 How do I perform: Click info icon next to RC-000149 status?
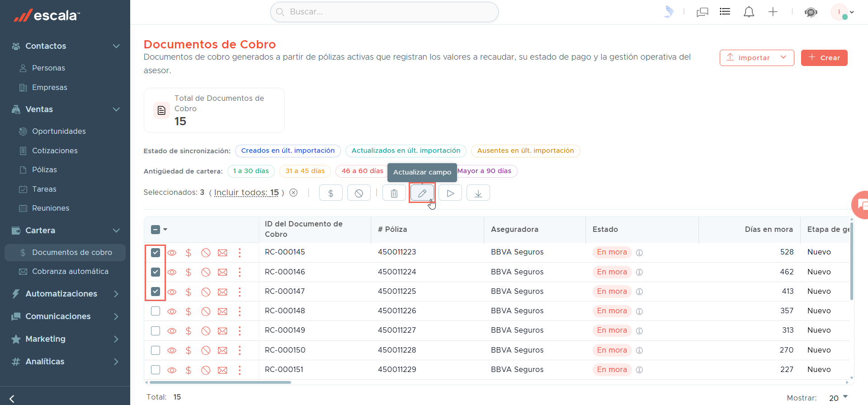click(639, 331)
